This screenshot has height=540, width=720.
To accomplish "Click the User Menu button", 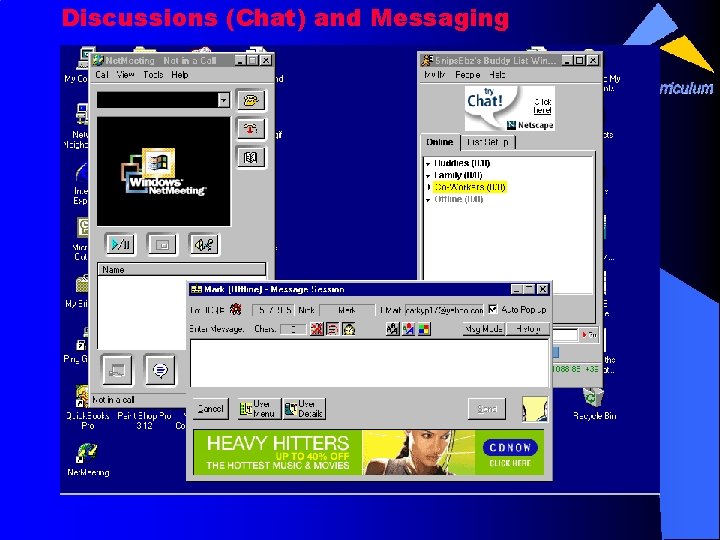I will [x=259, y=409].
